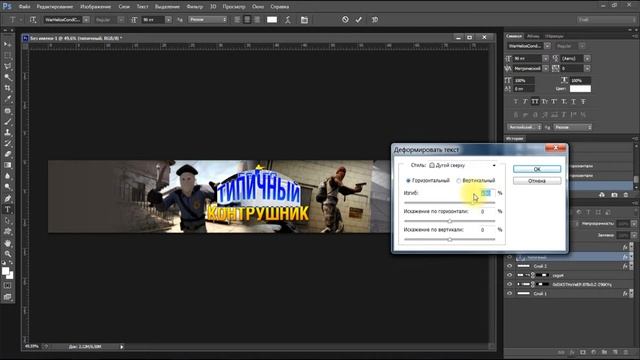640x360 pixels.
Task: Click OK in warp text dialog
Action: pos(537,169)
